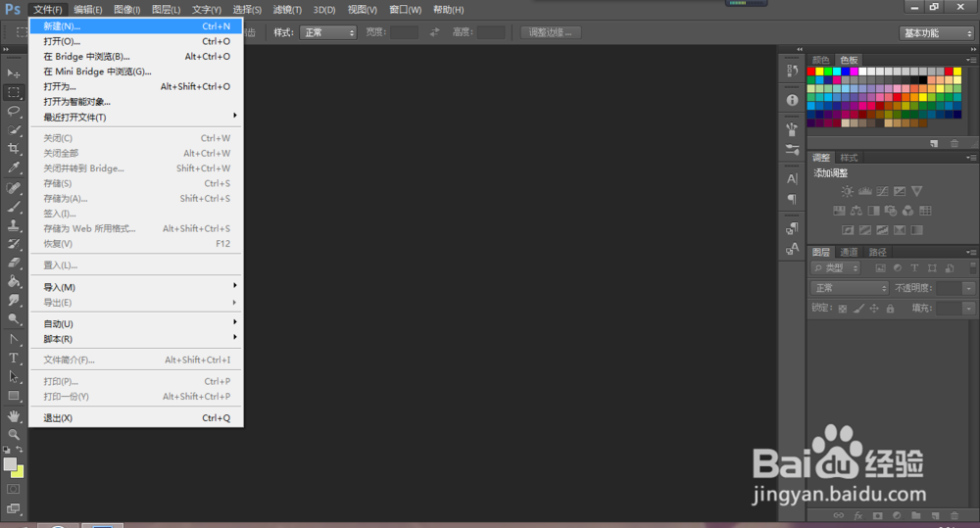
Task: Select the Eyedropper tool
Action: [13, 168]
